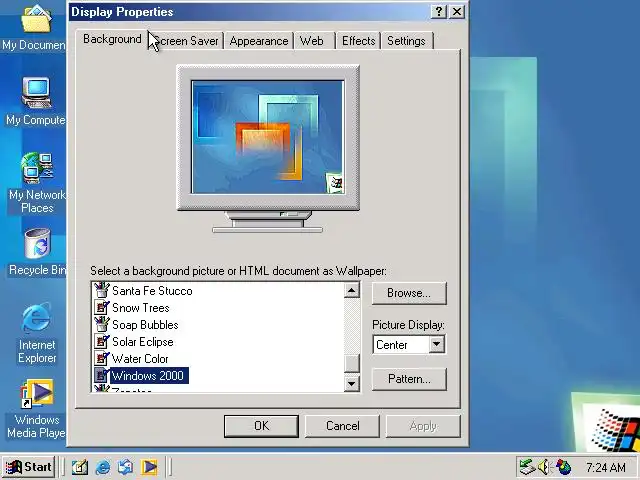The width and height of the screenshot is (640, 480).
Task: Click the Show Desktop quick launch icon
Action: (x=80, y=467)
